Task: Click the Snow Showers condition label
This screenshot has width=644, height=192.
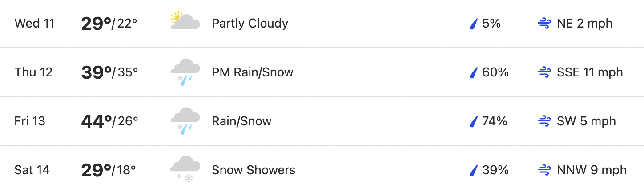Action: (254, 170)
